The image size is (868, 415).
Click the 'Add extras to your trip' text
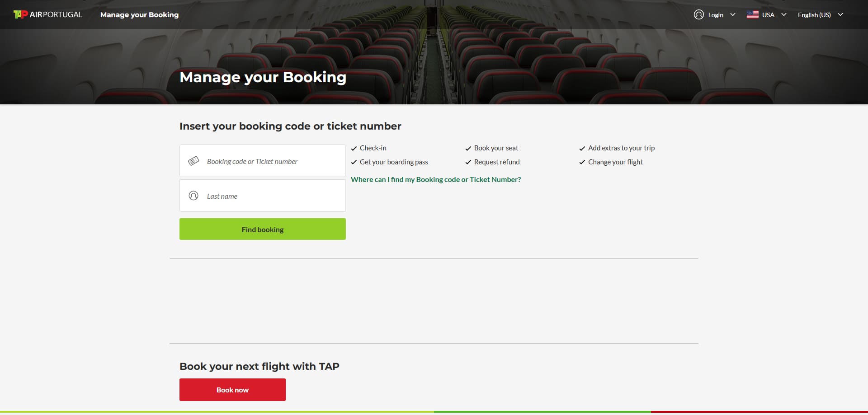point(621,148)
